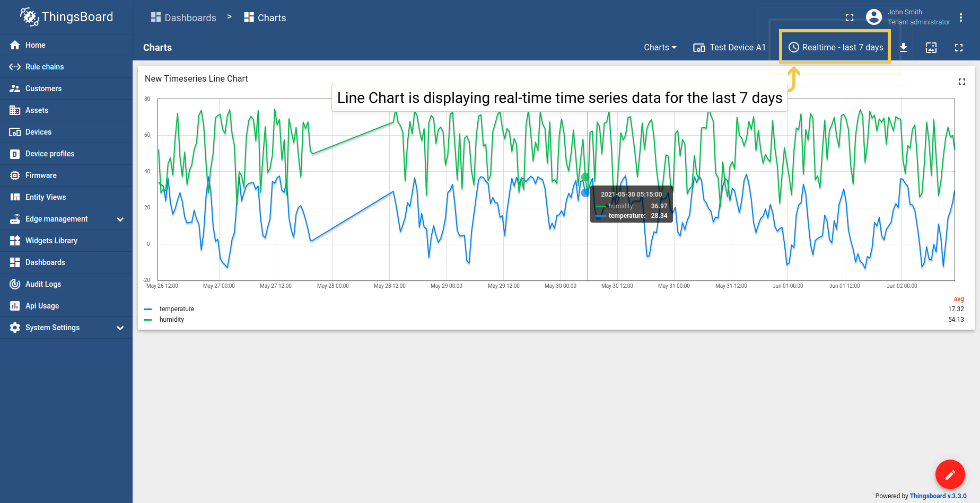
Task: Open the user menu three-dots icon
Action: click(961, 17)
